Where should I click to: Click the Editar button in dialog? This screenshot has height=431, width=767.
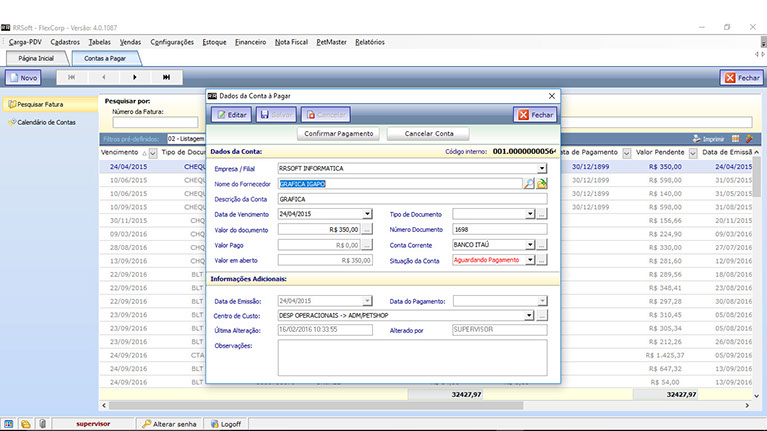230,115
